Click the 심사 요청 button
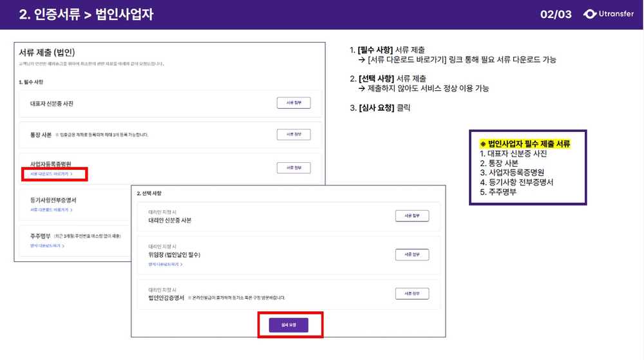 pos(289,325)
